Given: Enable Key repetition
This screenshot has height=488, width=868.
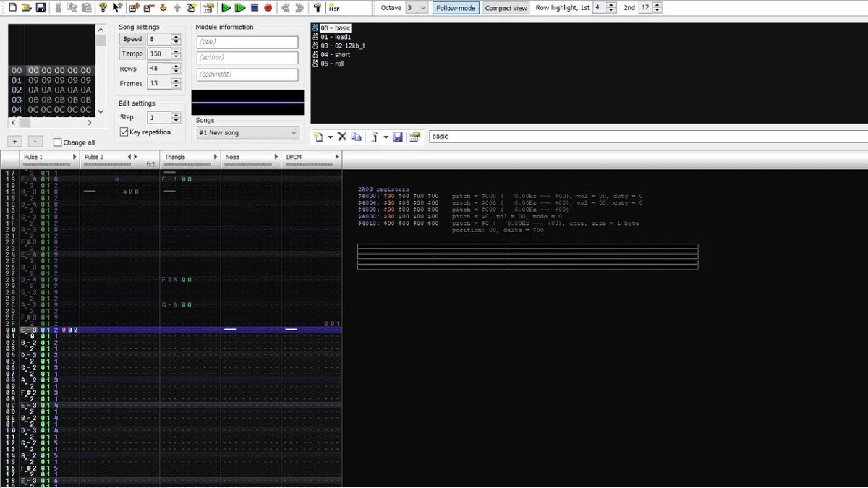Looking at the screenshot, I should click(124, 132).
